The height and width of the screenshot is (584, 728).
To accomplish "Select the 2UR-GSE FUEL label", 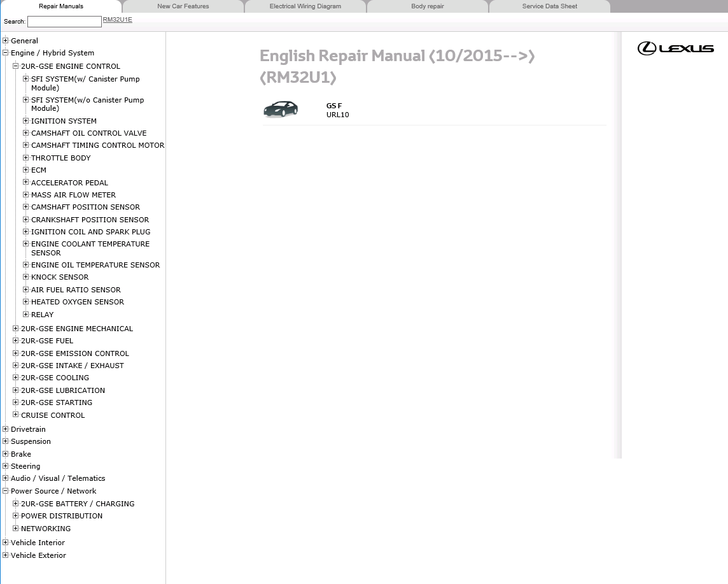I will [47, 341].
